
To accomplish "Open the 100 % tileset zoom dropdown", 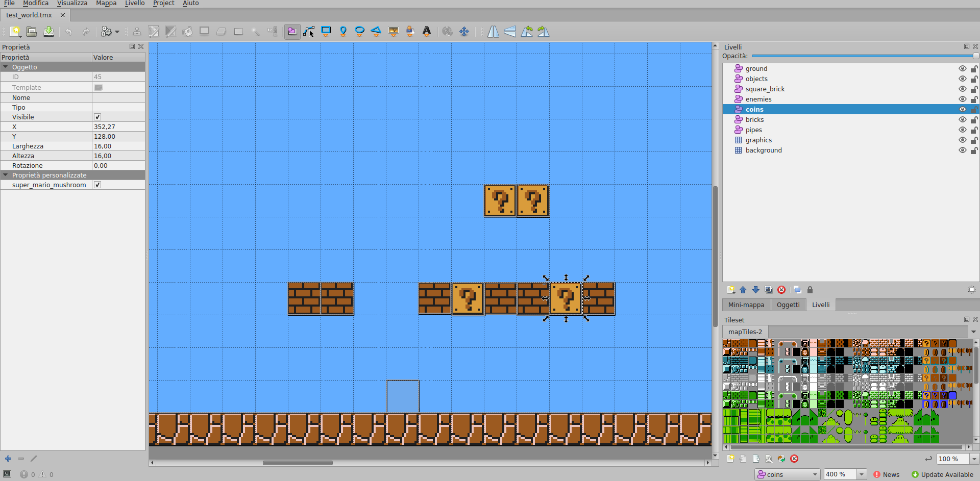I will (x=974, y=459).
